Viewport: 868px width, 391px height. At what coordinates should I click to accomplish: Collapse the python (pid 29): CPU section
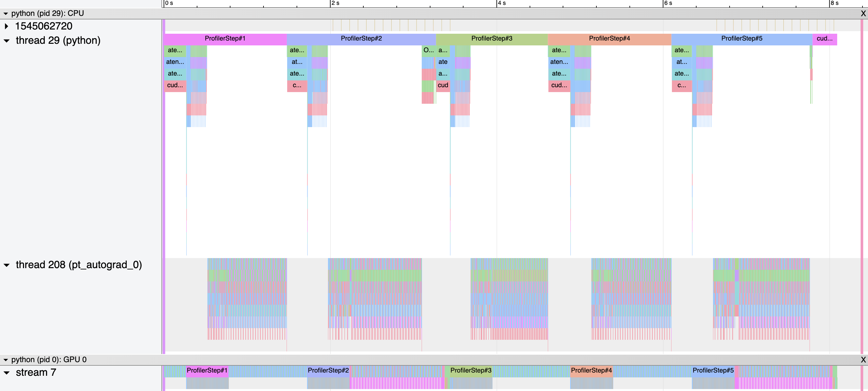[6, 14]
